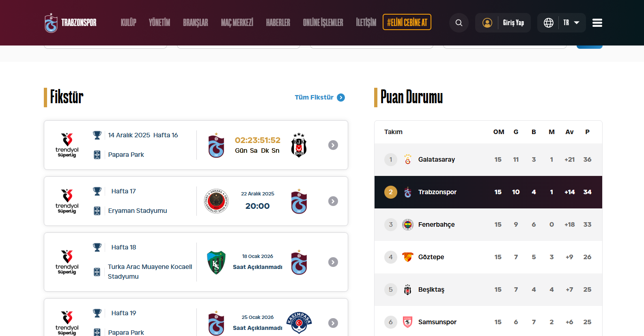The height and width of the screenshot is (336, 644).
Task: Open Hafta 18 match details arrow
Action: 333,262
